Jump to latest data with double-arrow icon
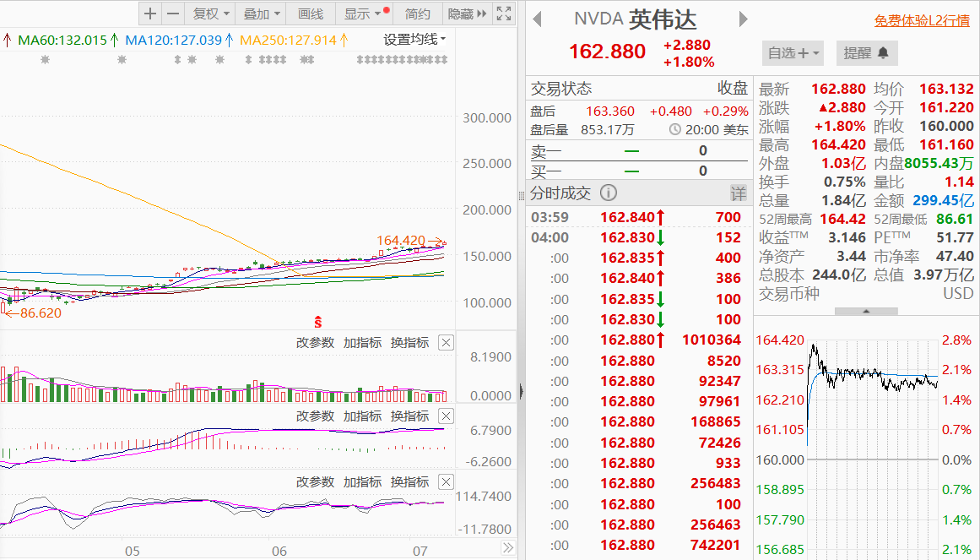This screenshot has height=560, width=980. pos(508,548)
